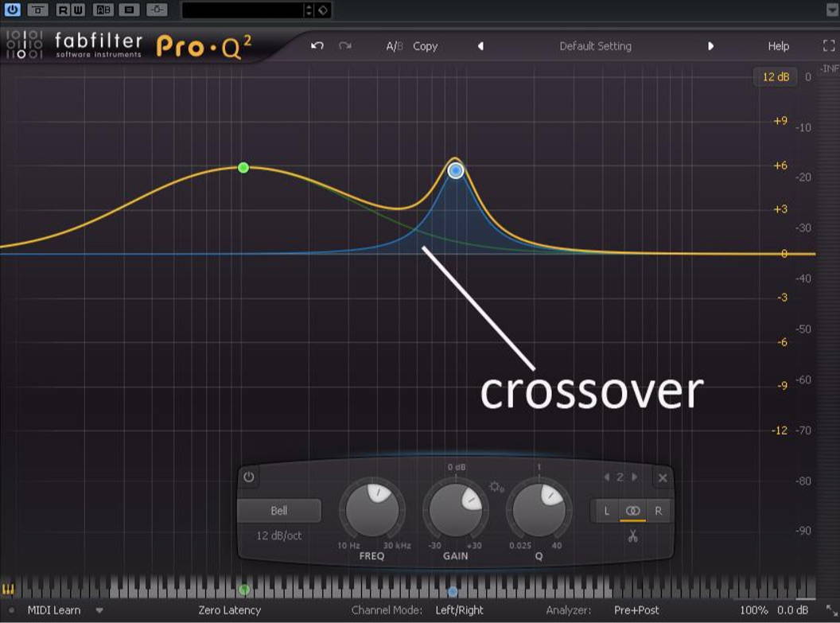Click the host preset list icon

(129, 10)
